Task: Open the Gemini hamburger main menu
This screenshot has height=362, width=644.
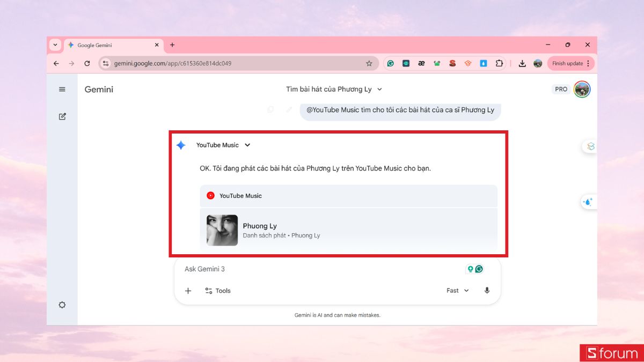Action: [62, 90]
